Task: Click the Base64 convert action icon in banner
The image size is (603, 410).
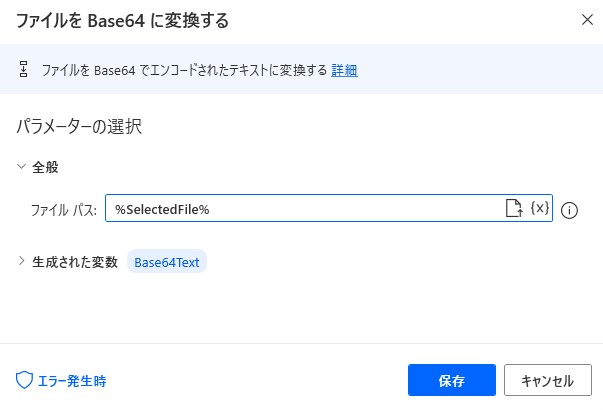Action: pos(23,69)
